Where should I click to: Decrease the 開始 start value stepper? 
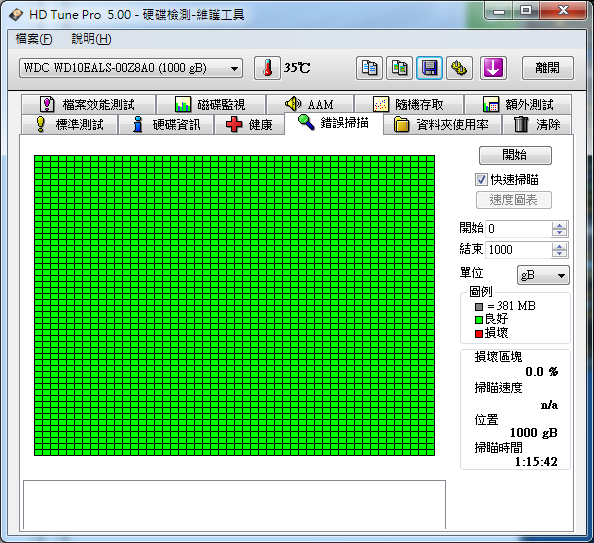(x=560, y=233)
